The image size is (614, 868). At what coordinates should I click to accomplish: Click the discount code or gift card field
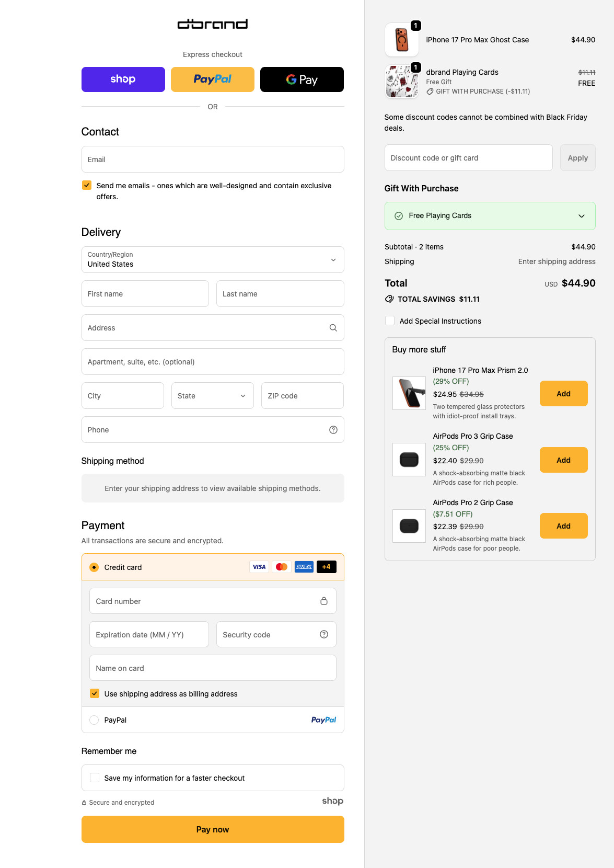[468, 158]
